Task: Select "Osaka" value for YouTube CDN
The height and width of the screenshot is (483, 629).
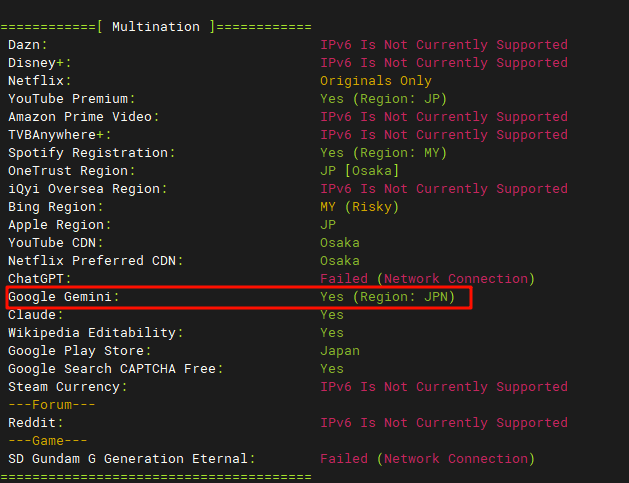Action: click(x=340, y=243)
